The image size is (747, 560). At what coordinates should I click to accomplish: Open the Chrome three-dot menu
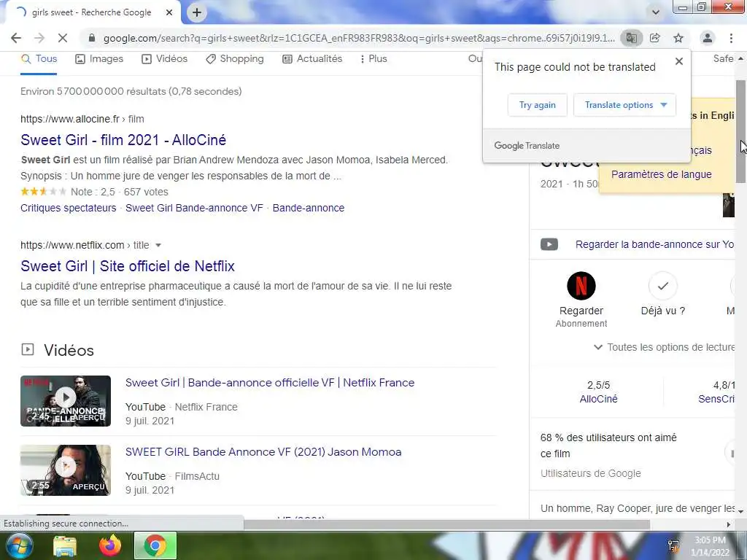[x=731, y=38]
